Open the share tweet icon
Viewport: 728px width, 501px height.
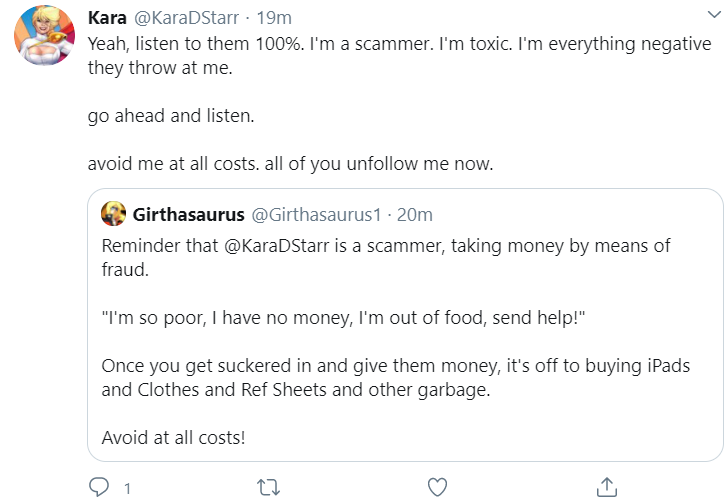606,487
